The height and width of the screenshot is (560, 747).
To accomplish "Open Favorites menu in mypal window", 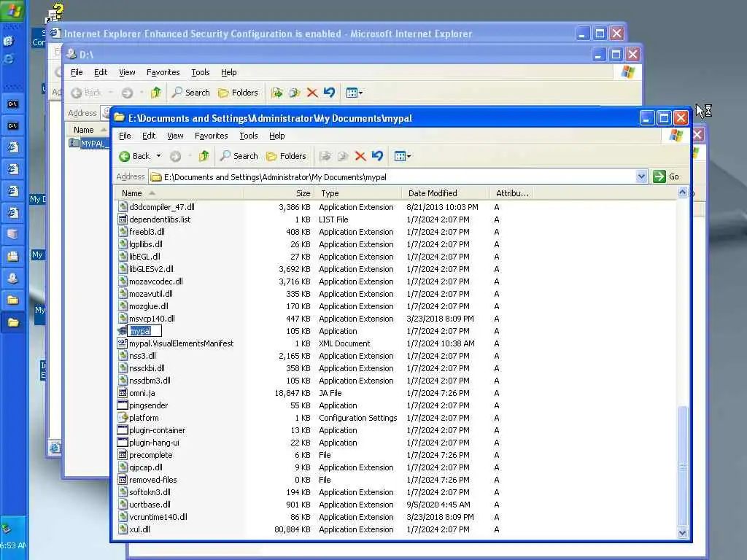I will (211, 136).
